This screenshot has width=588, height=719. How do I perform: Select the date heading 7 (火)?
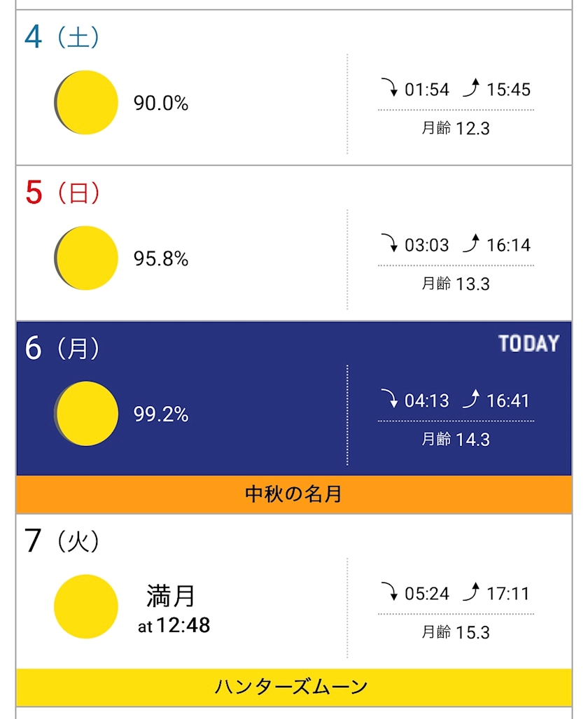pyautogui.click(x=62, y=540)
